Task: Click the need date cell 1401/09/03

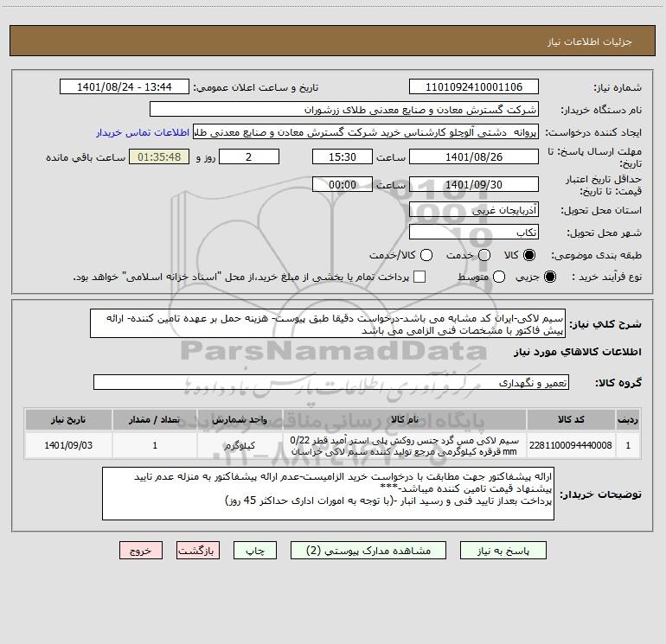Action: pos(68,445)
